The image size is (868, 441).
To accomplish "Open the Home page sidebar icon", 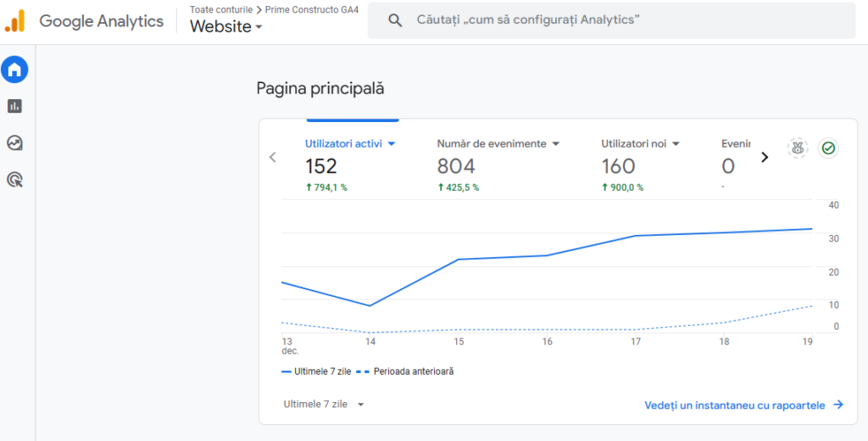I will click(x=14, y=70).
